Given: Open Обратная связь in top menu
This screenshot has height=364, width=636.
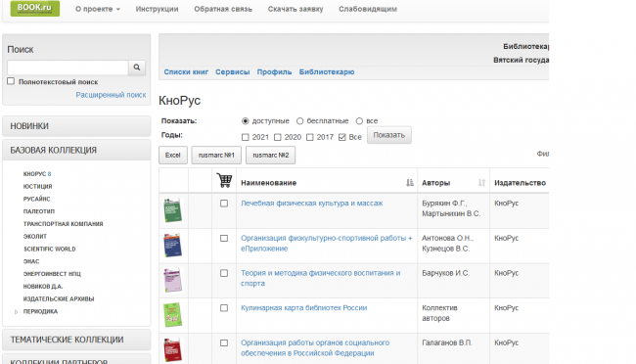Looking at the screenshot, I should pos(223,9).
